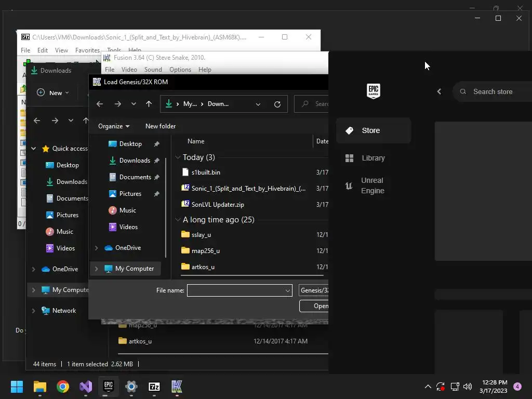The width and height of the screenshot is (532, 399).
Task: Expand OneDrive in dialog navigation pane
Action: pyautogui.click(x=96, y=248)
